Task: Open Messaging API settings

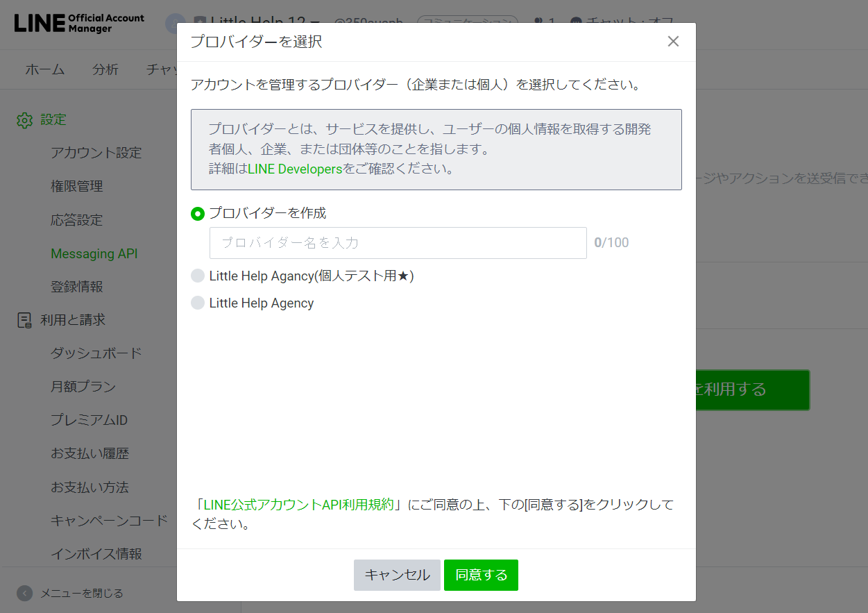Action: pyautogui.click(x=94, y=253)
